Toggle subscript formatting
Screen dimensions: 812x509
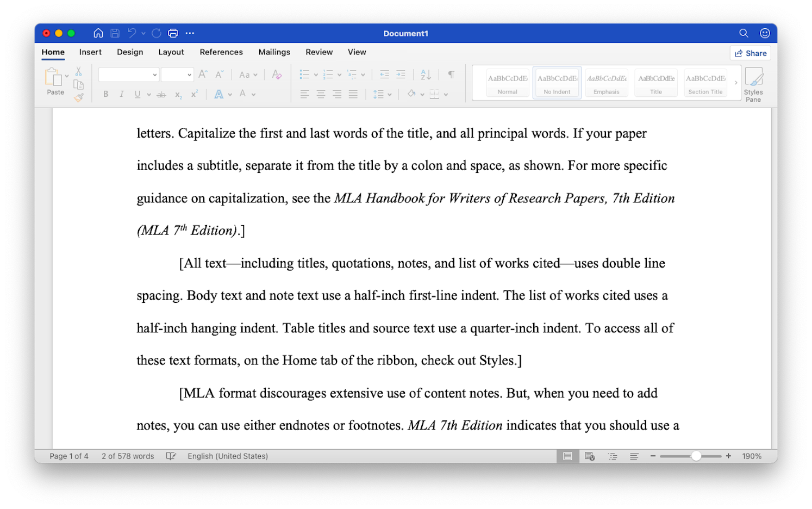click(178, 94)
